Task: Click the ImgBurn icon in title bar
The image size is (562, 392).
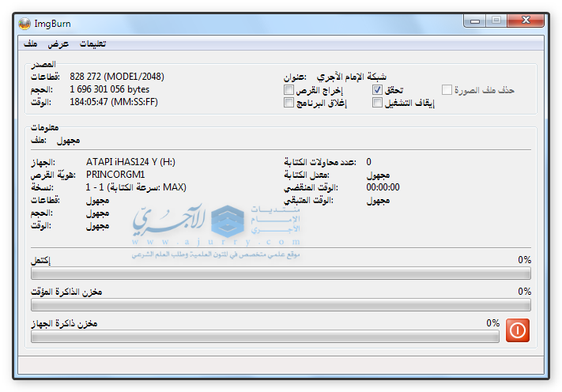Action: pos(25,20)
